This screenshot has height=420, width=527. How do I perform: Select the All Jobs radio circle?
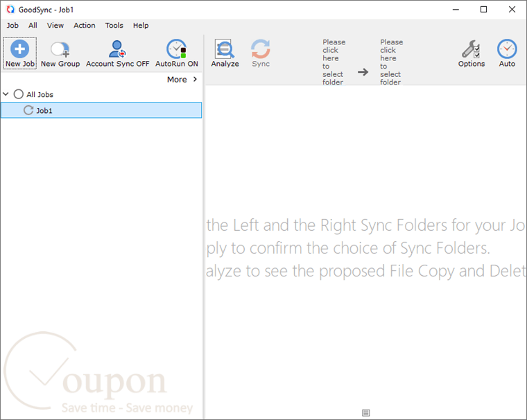coord(19,94)
